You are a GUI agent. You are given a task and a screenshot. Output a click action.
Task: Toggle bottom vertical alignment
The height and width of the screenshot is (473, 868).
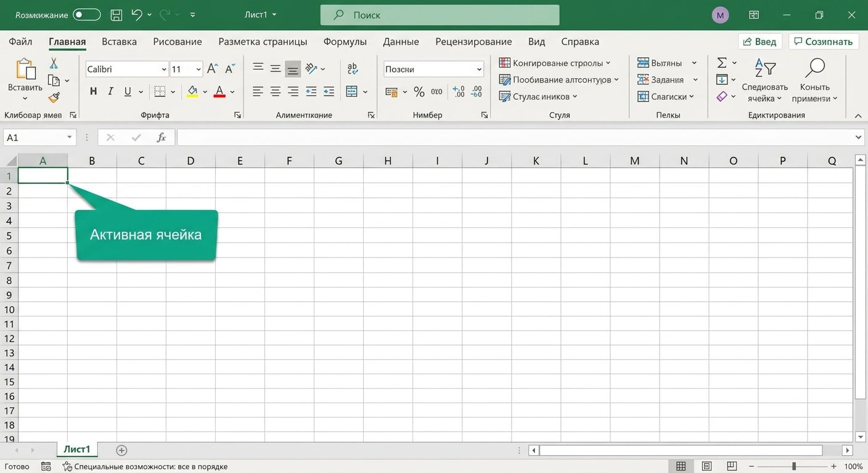click(293, 69)
